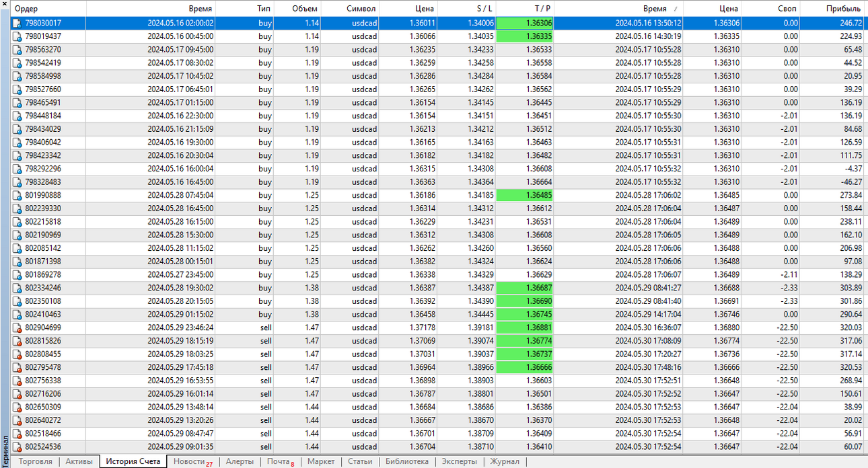The width and height of the screenshot is (868, 468).
Task: Switch to the Активы tab
Action: (79, 461)
